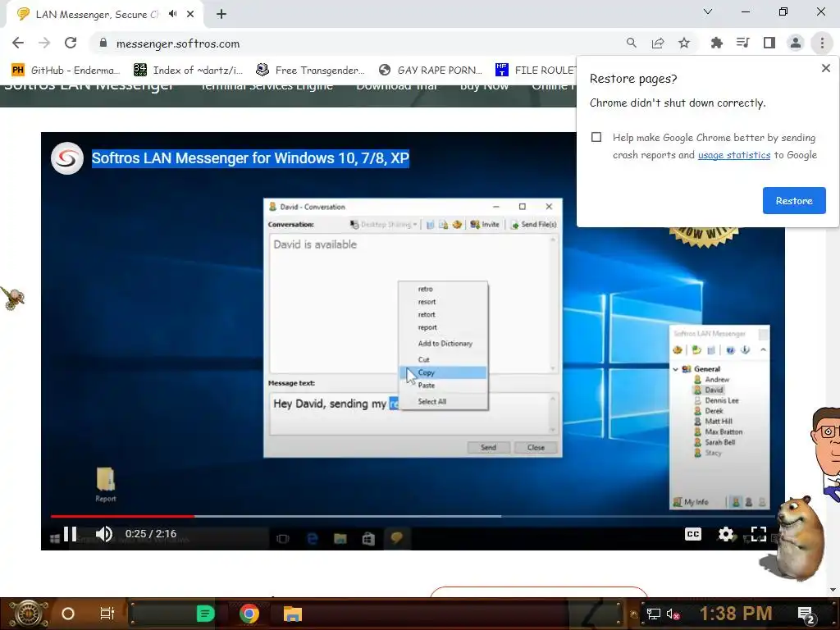The width and height of the screenshot is (840, 630).
Task: Open media controls icon in toolbar
Action: click(742, 43)
